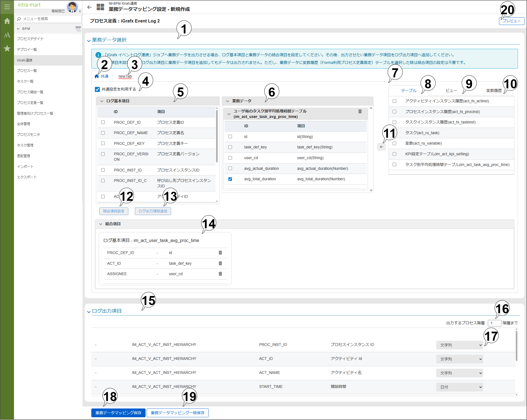527x420 pixels.
Task: Uncheck avg_total_duration checkbox
Action: 230,179
